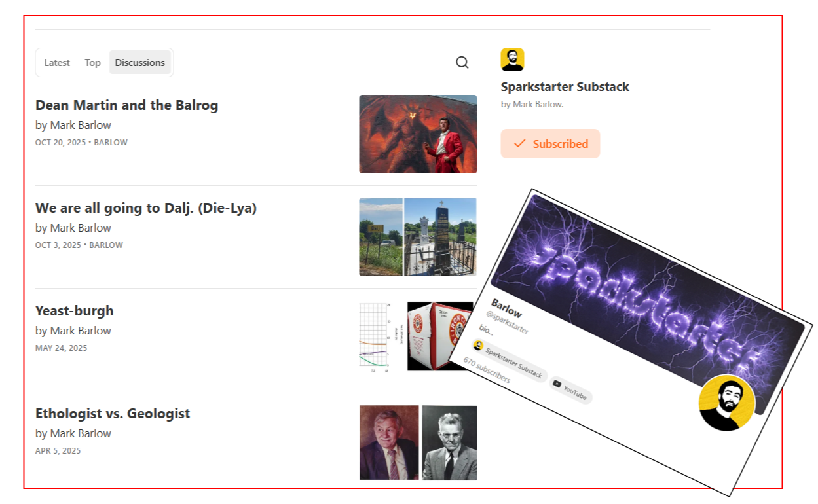Open the search magnifier icon
818x504 pixels.
[462, 63]
